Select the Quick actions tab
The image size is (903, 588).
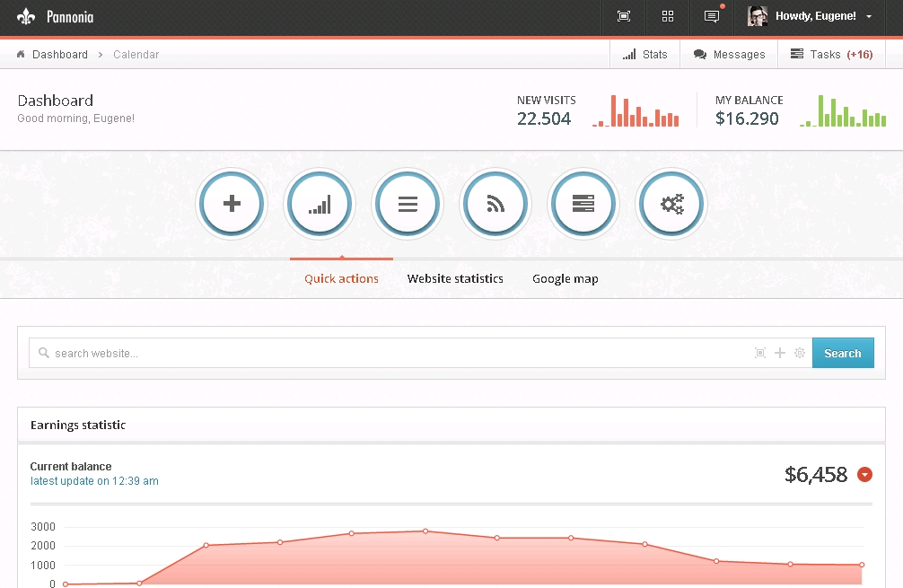point(341,278)
